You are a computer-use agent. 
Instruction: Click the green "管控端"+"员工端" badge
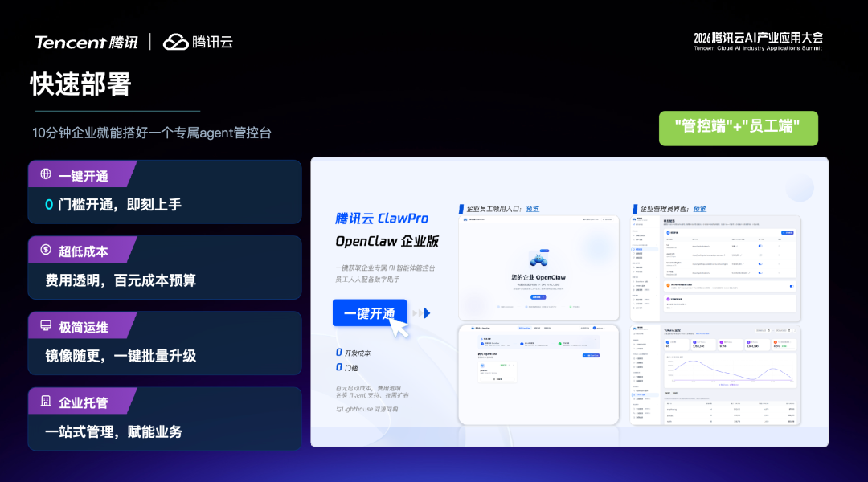[x=738, y=128]
